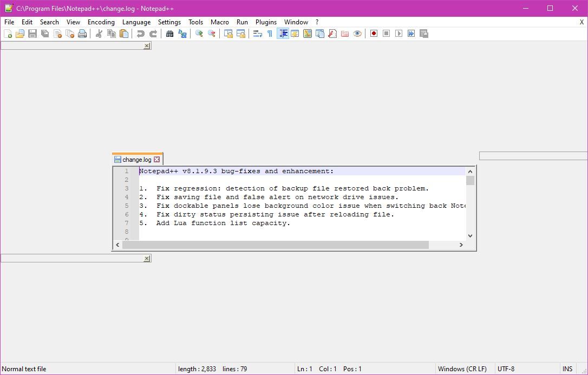This screenshot has width=588, height=375.
Task: Toggle Word Wrap in the toolbar
Action: (258, 34)
